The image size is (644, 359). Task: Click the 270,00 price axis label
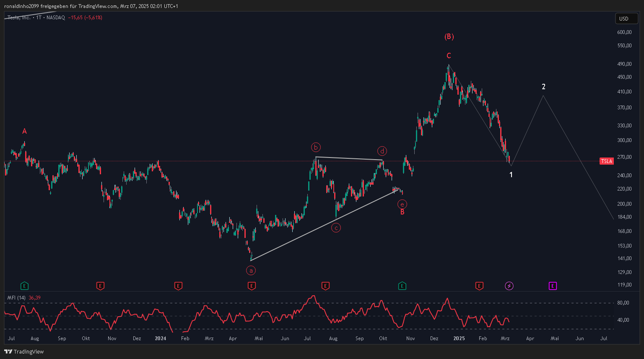tap(624, 157)
